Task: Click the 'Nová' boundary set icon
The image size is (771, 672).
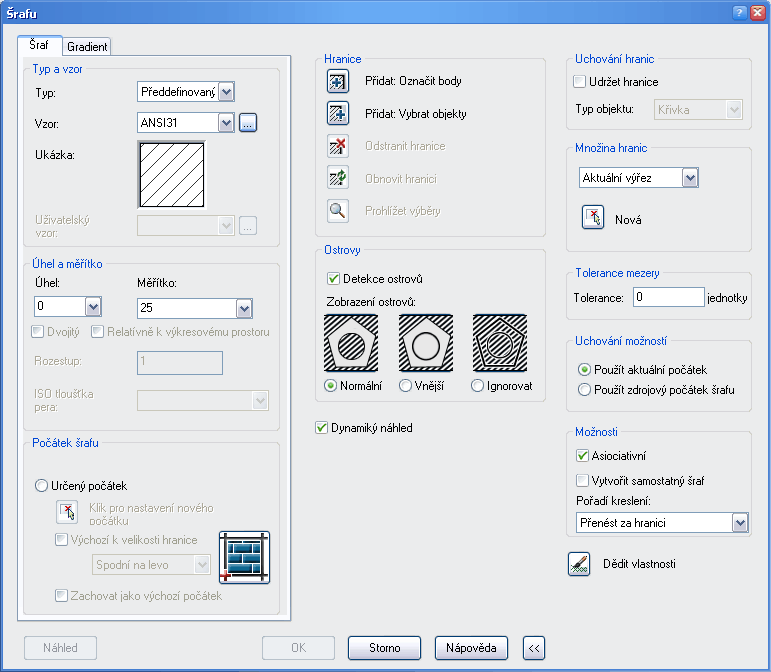Action: coord(593,219)
